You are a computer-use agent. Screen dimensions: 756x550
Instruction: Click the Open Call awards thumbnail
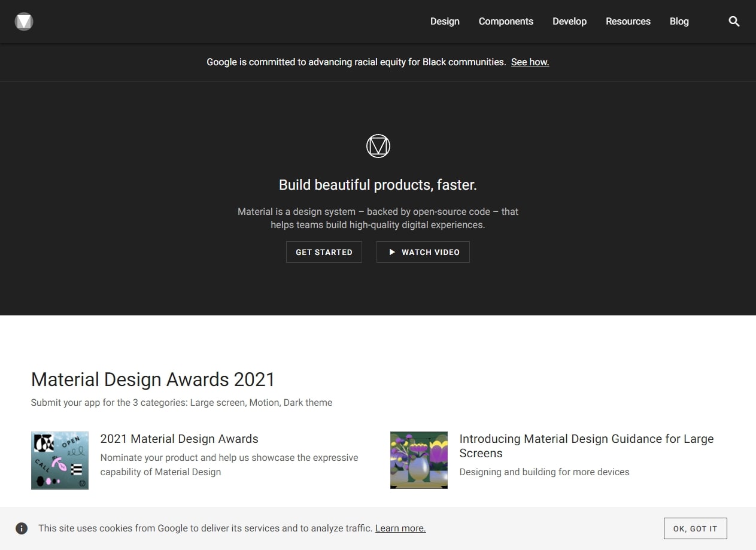click(x=60, y=461)
